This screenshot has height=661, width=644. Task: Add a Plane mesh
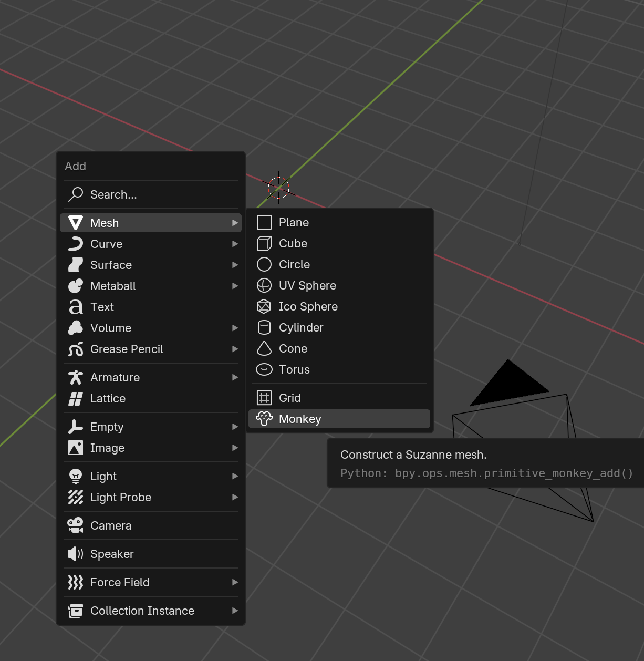tap(339, 222)
